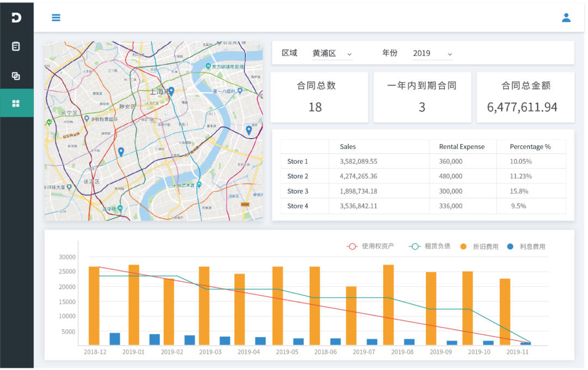The width and height of the screenshot is (588, 370).
Task: Click the 静安区 district label on the map
Action: pyautogui.click(x=127, y=107)
